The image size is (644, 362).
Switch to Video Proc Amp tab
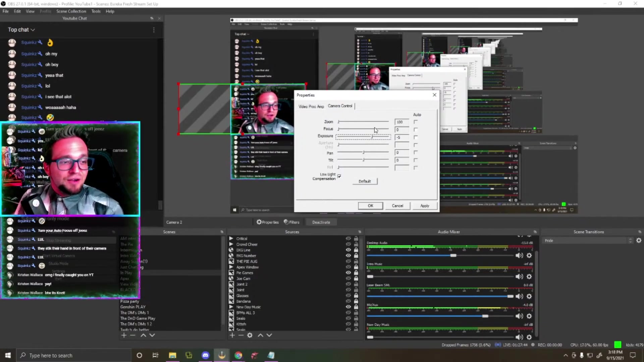(x=311, y=106)
